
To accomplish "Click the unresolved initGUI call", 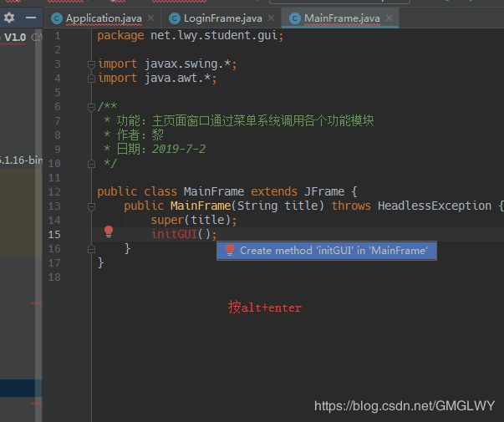I will click(x=174, y=234).
